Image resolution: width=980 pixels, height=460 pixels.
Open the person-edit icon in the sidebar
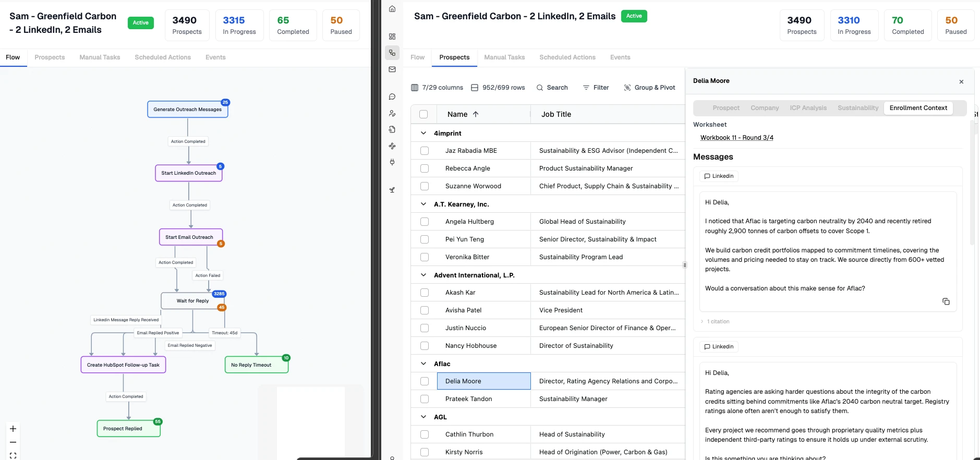point(392,113)
